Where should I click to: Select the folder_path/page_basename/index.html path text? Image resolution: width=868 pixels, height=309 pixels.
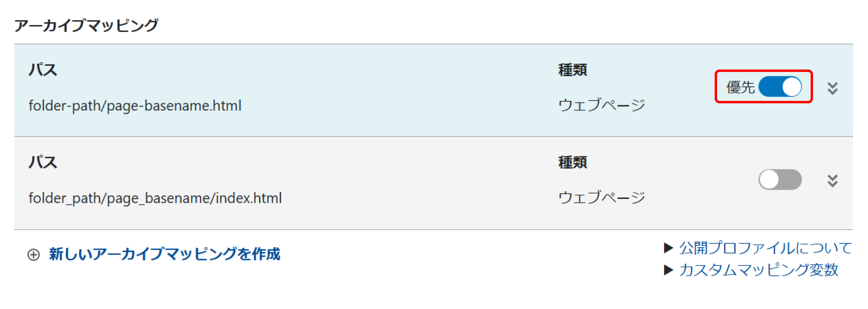(155, 198)
